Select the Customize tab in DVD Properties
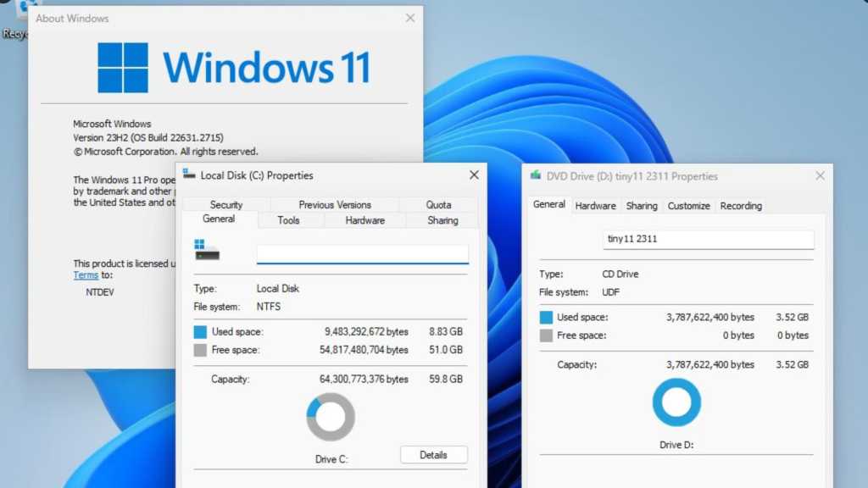868x488 pixels. (x=688, y=206)
